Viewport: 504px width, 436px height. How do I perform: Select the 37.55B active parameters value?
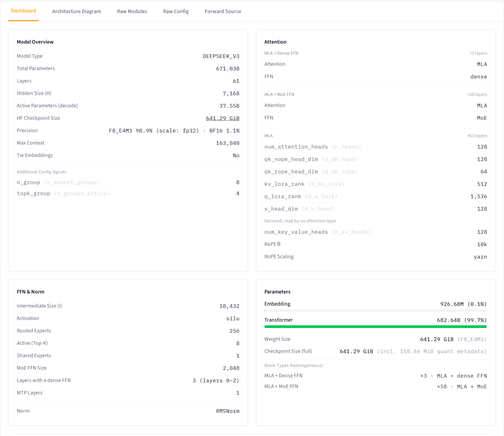pos(229,106)
